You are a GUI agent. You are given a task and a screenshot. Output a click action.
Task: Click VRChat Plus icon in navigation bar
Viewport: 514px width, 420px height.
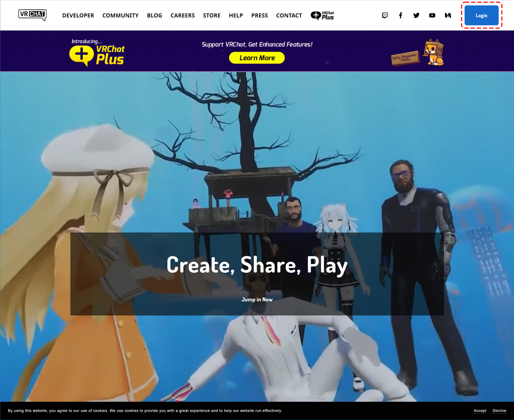pos(322,16)
